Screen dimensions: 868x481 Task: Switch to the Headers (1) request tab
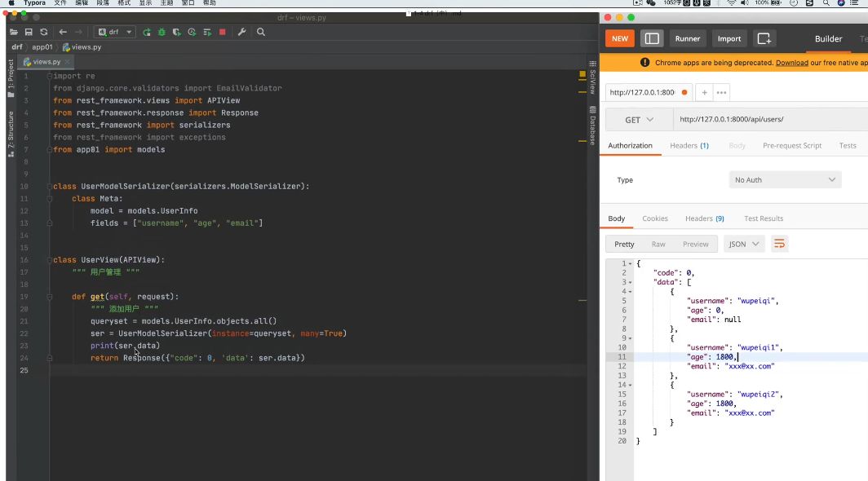pos(689,146)
